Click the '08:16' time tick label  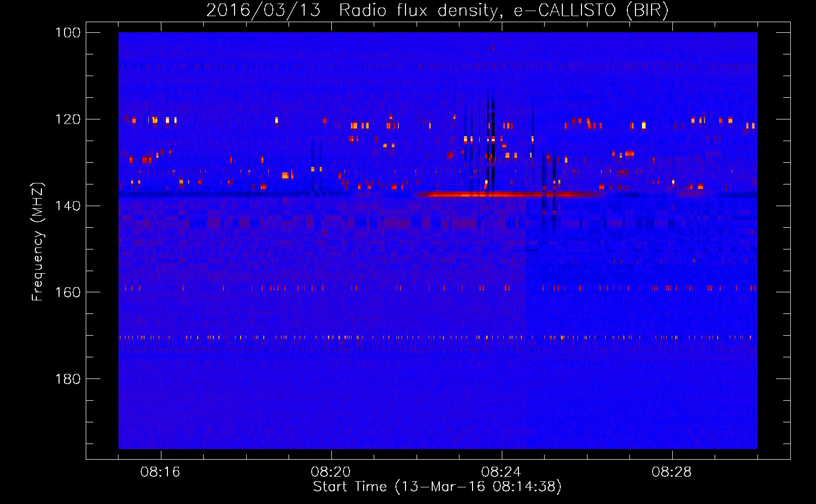pyautogui.click(x=160, y=472)
